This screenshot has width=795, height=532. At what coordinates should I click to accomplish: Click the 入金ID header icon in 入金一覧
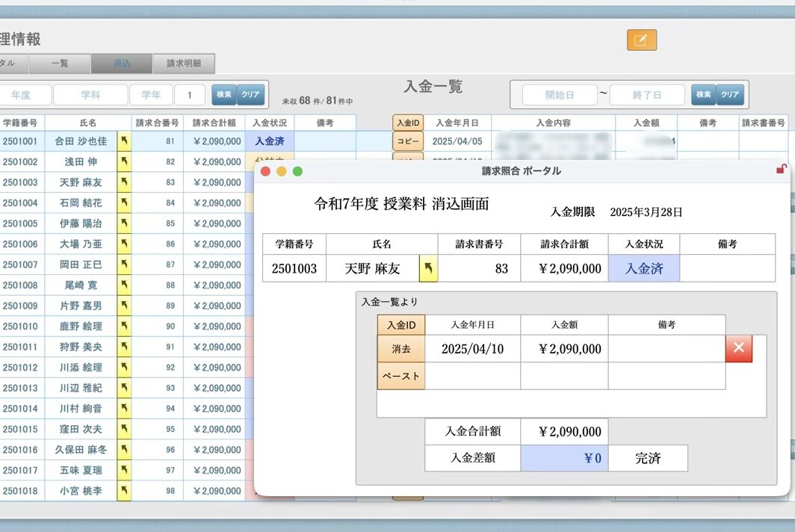tap(407, 123)
